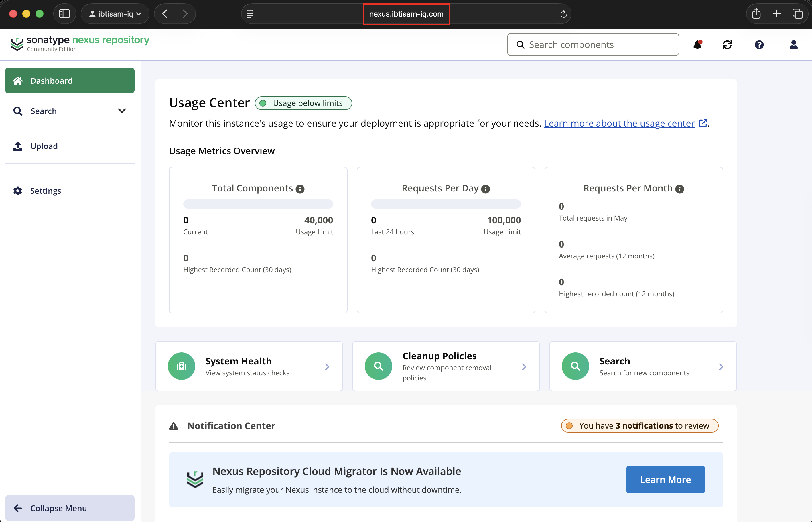Click the Total Components progress bar
Image resolution: width=812 pixels, height=522 pixels.
click(258, 204)
